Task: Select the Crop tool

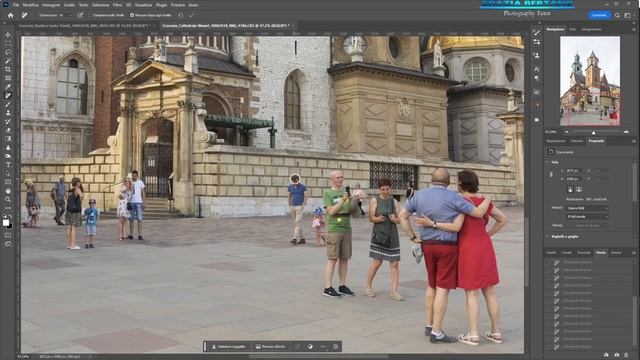Action: point(8,69)
